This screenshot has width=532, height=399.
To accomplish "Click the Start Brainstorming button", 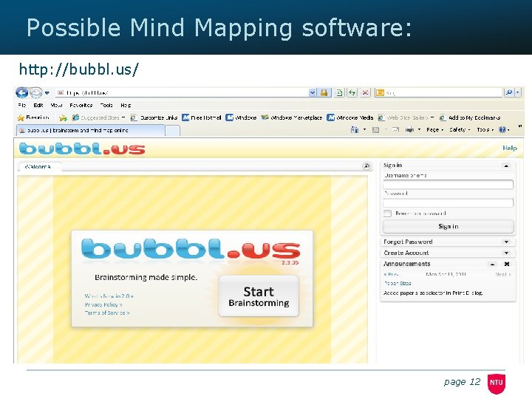I will point(259,296).
